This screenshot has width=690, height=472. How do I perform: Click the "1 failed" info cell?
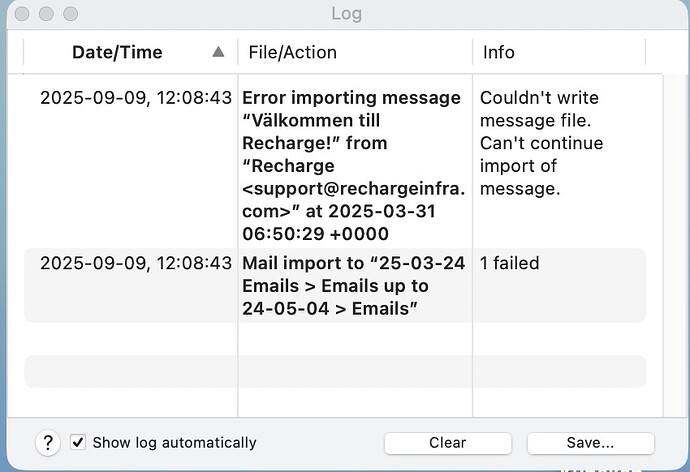[510, 263]
